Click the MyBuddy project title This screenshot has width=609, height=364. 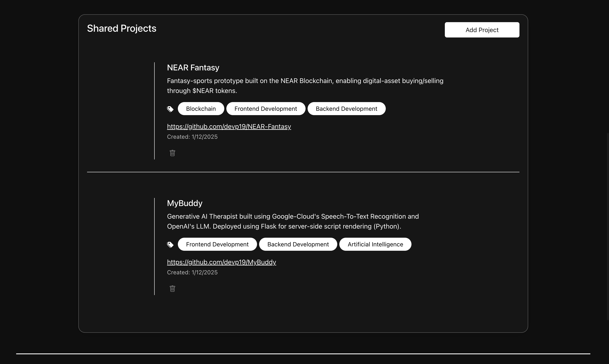click(x=185, y=203)
